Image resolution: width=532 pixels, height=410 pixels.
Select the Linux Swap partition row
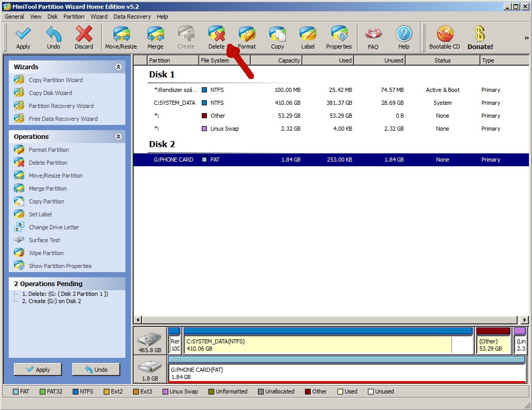331,129
